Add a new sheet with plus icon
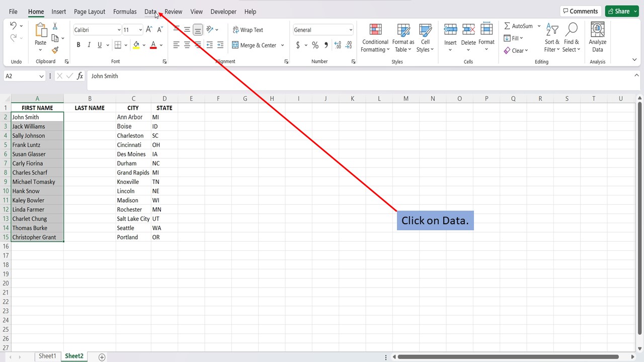The width and height of the screenshot is (644, 362). (102, 357)
